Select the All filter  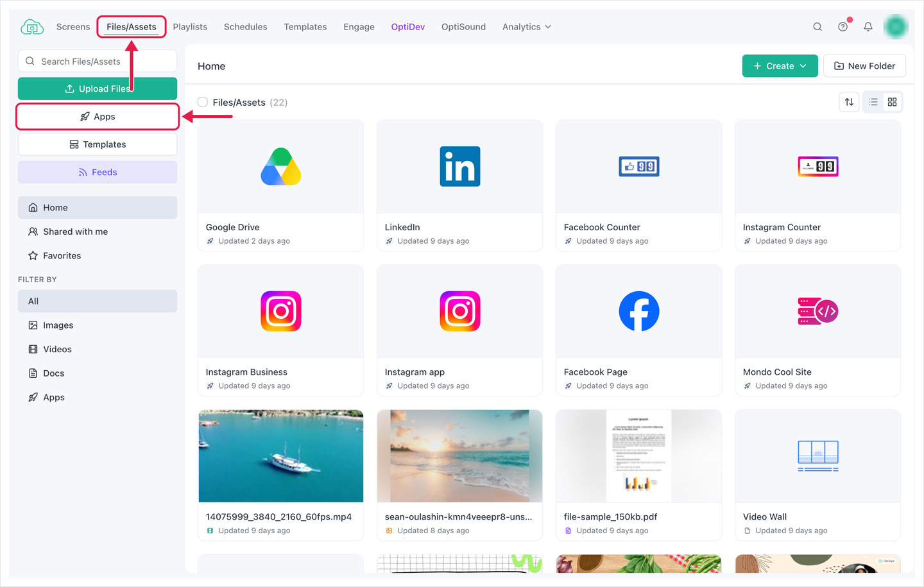point(98,301)
